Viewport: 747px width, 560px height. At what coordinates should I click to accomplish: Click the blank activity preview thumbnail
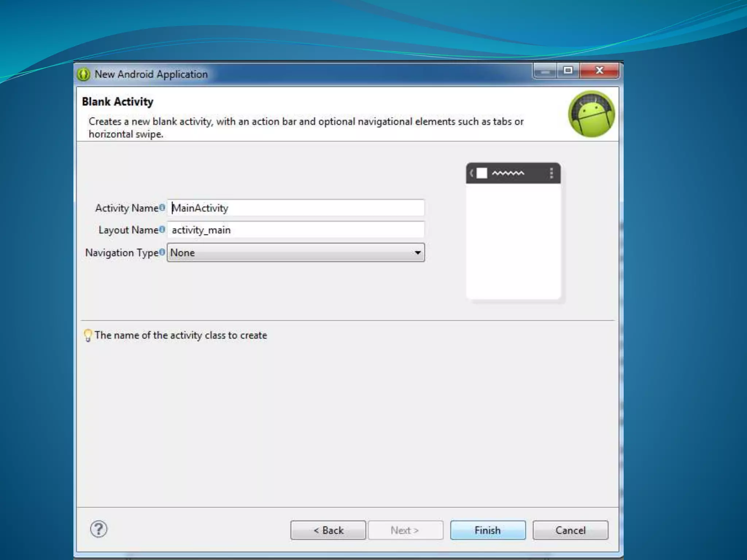coord(513,241)
